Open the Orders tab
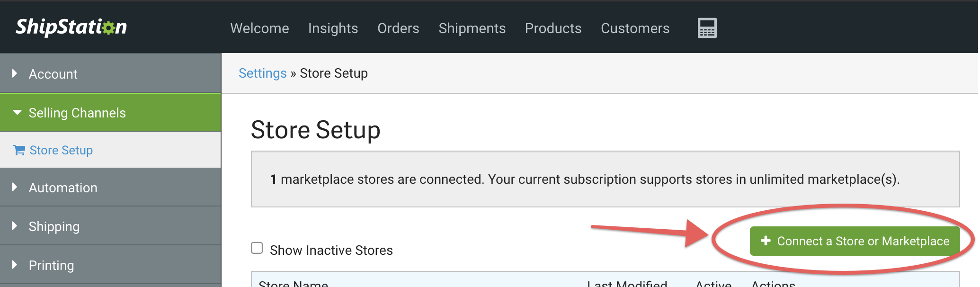Image resolution: width=980 pixels, height=287 pixels. [398, 28]
